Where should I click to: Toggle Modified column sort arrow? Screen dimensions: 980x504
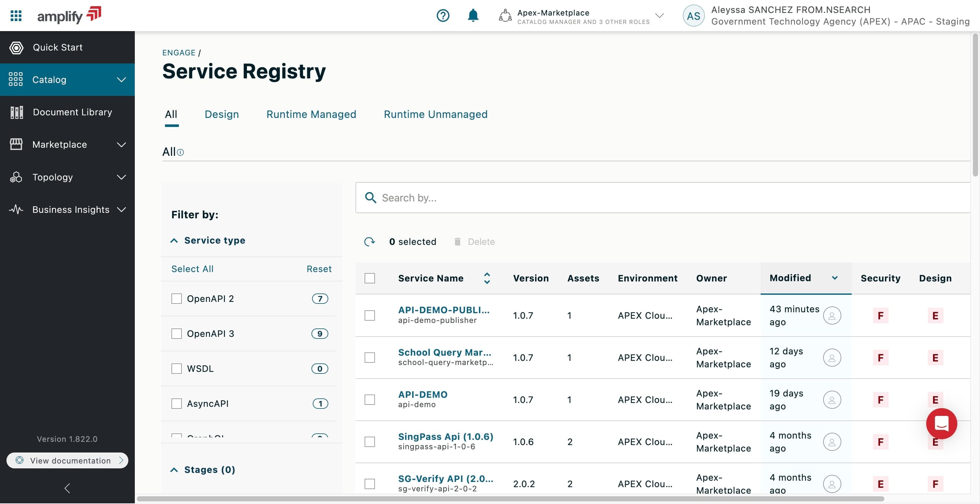point(834,278)
